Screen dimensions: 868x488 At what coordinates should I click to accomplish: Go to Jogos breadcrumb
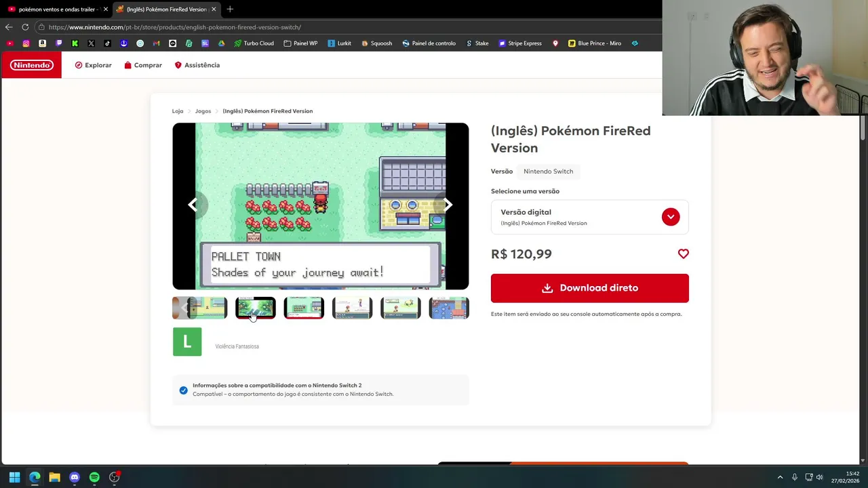click(203, 111)
